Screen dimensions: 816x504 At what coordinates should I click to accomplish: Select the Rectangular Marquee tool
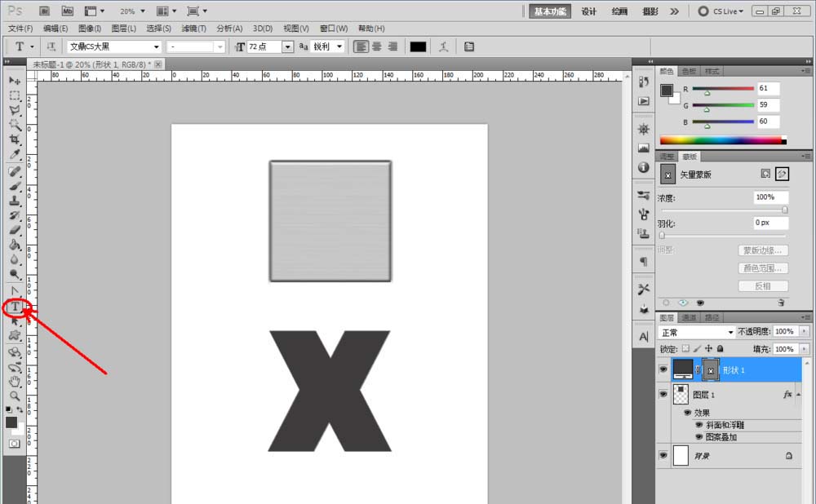[x=15, y=95]
